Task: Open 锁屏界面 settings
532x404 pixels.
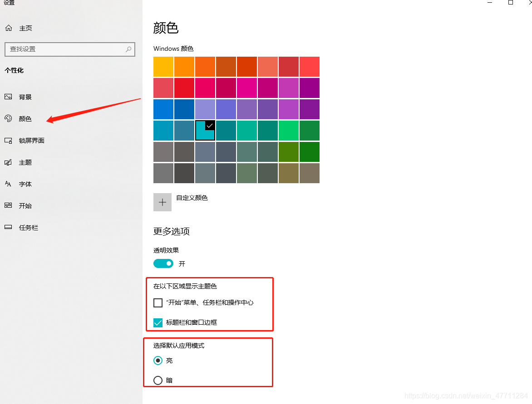Action: coord(32,140)
